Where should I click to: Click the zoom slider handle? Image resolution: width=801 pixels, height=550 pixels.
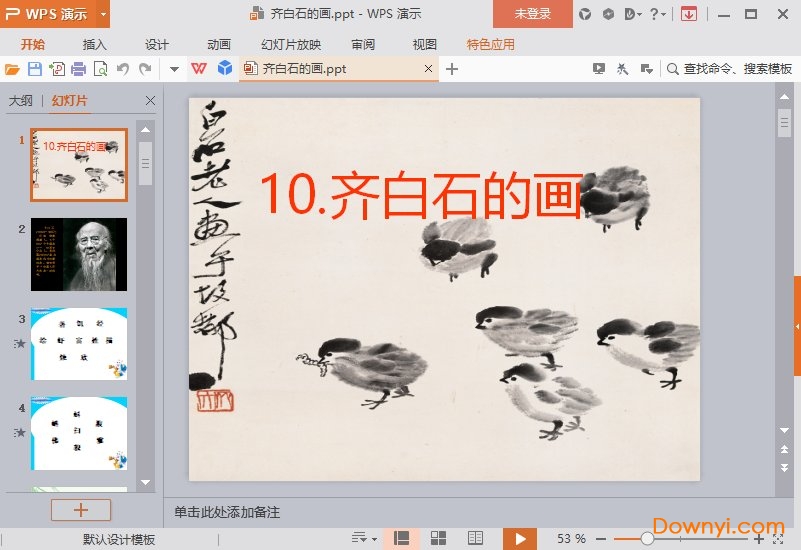click(647, 539)
